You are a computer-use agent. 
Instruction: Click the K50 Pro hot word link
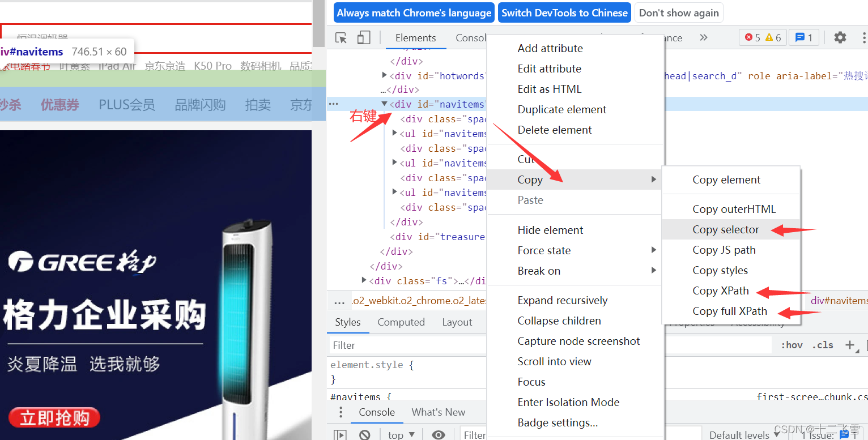point(212,66)
